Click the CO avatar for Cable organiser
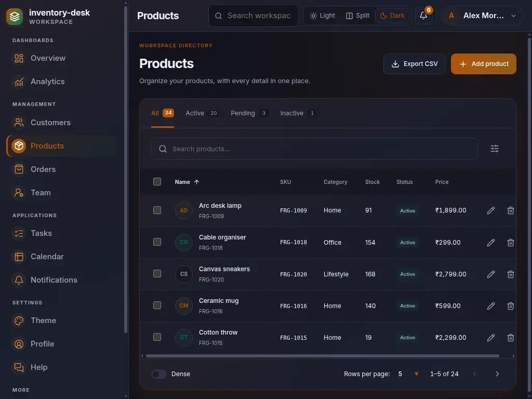 [x=184, y=242]
